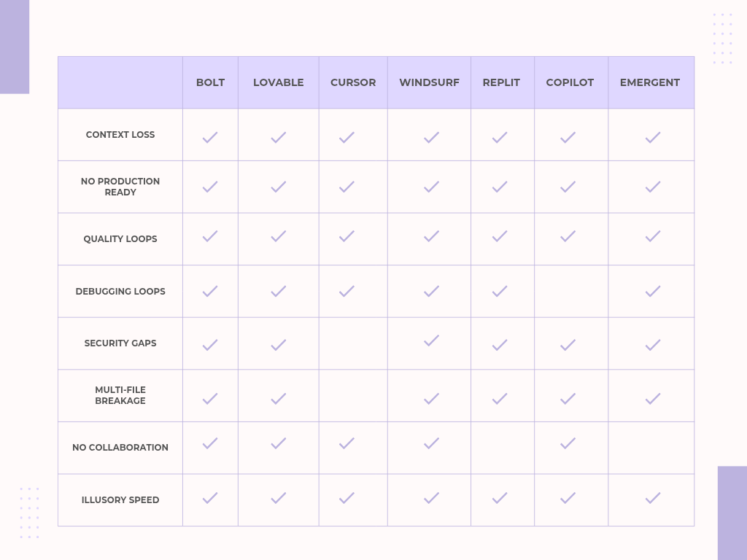Click Emergent checkmark in Illusory Speed row
Viewport: 747px width, 560px height.
tap(653, 498)
